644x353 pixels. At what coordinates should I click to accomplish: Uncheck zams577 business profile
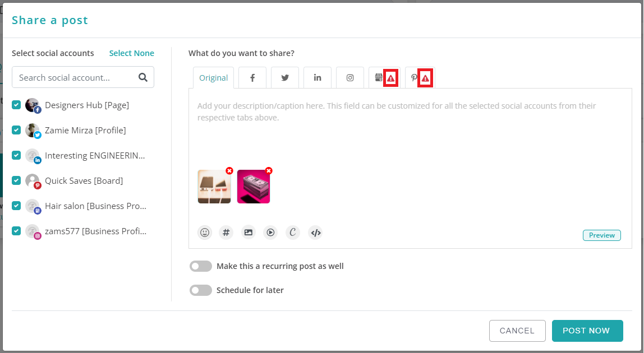[x=16, y=231]
